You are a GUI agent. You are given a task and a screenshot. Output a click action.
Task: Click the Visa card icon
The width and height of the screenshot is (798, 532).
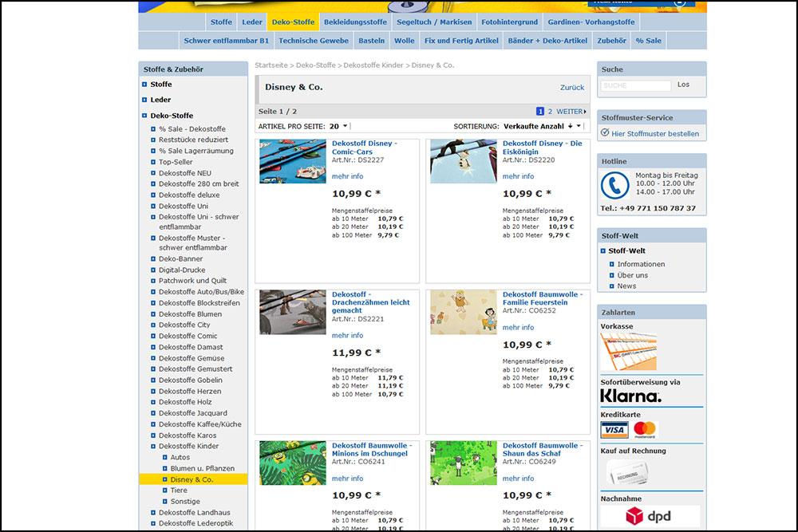pyautogui.click(x=614, y=430)
